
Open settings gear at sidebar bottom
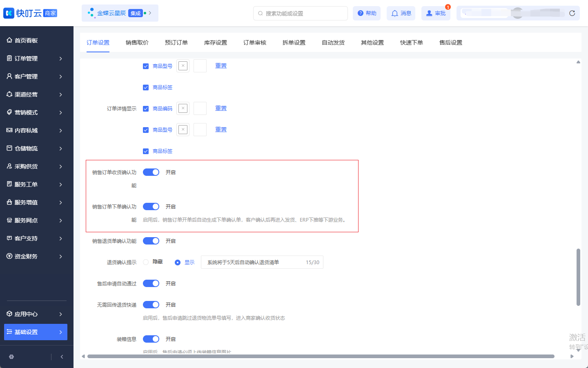11,357
